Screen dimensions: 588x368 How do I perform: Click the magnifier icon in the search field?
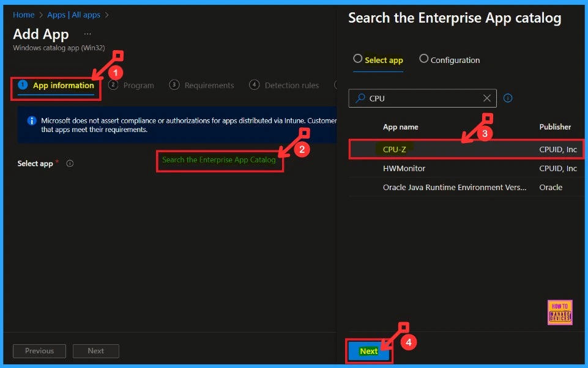(360, 98)
